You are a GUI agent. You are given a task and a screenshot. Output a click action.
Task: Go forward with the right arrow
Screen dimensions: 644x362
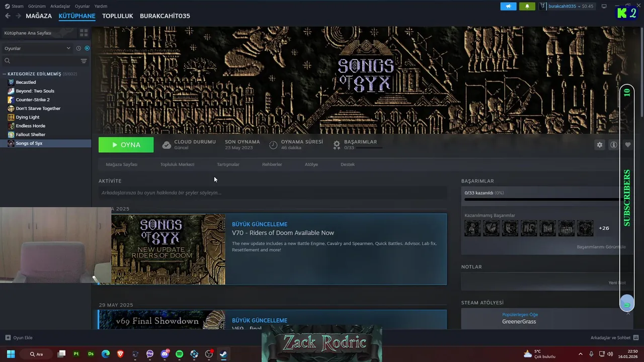coord(18,16)
